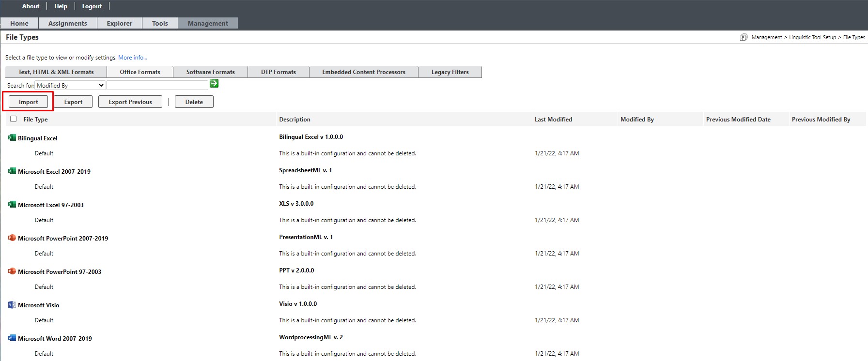Select Default under Microsoft Excel 2007-2019

44,187
